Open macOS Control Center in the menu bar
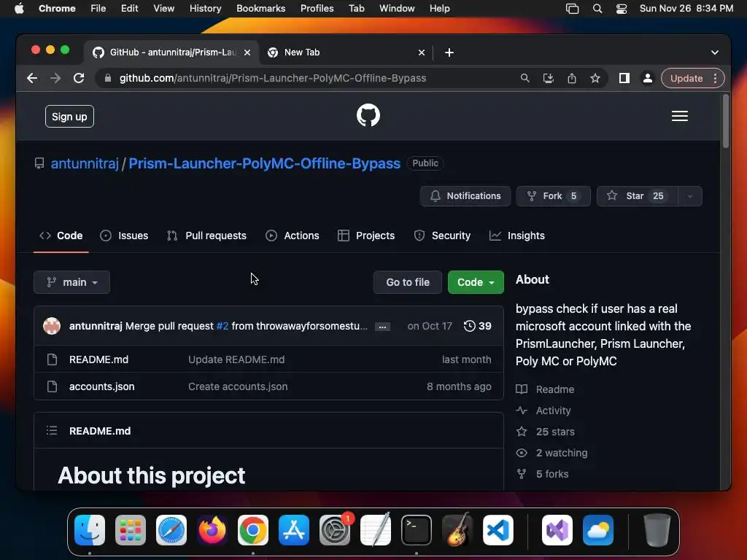This screenshot has width=747, height=560. [622, 9]
